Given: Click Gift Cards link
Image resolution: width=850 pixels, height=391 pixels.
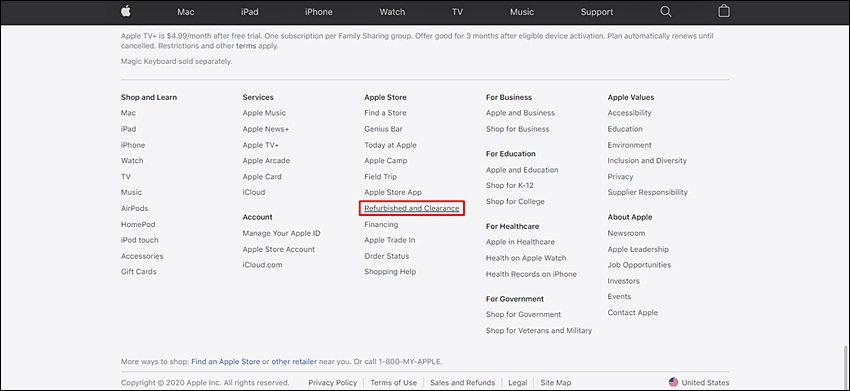Looking at the screenshot, I should [x=139, y=272].
